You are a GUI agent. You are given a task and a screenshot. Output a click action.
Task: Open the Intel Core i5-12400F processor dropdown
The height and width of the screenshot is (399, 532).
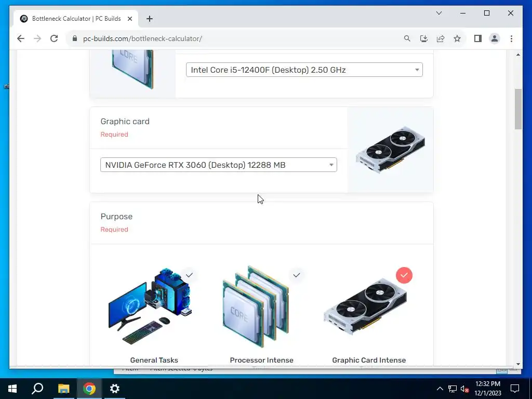coord(304,70)
